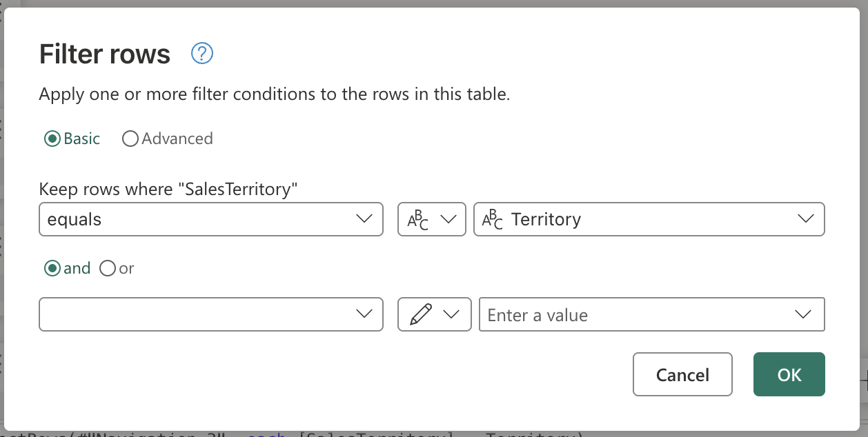Cancel the Filter rows dialog
The height and width of the screenshot is (437, 868).
coord(682,374)
